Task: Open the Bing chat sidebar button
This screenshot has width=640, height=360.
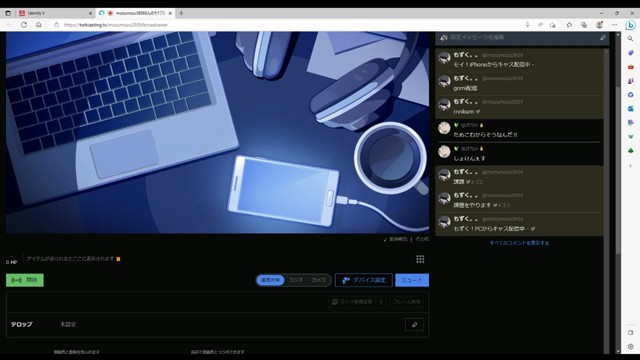Action: 631,25
